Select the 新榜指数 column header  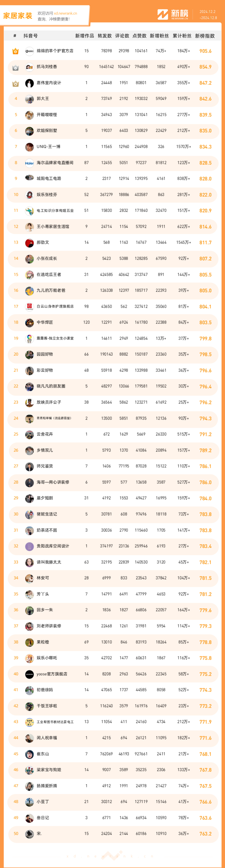tap(205, 36)
